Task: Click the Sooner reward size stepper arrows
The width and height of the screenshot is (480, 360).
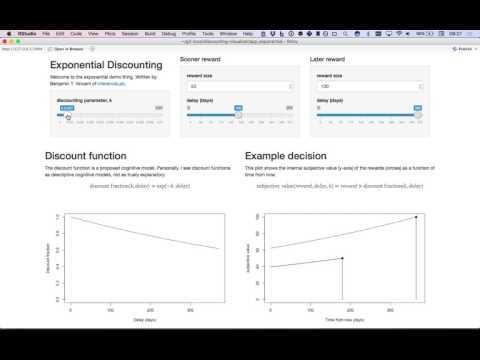Action: click(291, 86)
